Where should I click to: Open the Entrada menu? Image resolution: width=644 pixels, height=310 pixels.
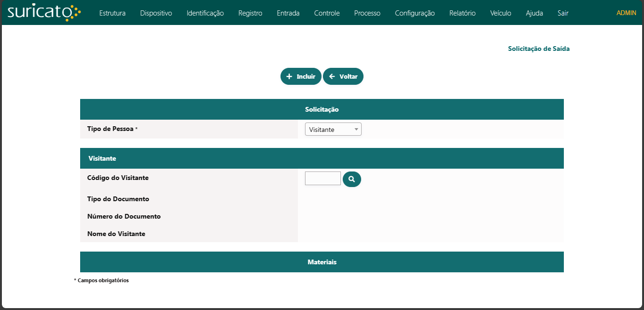[x=288, y=13]
